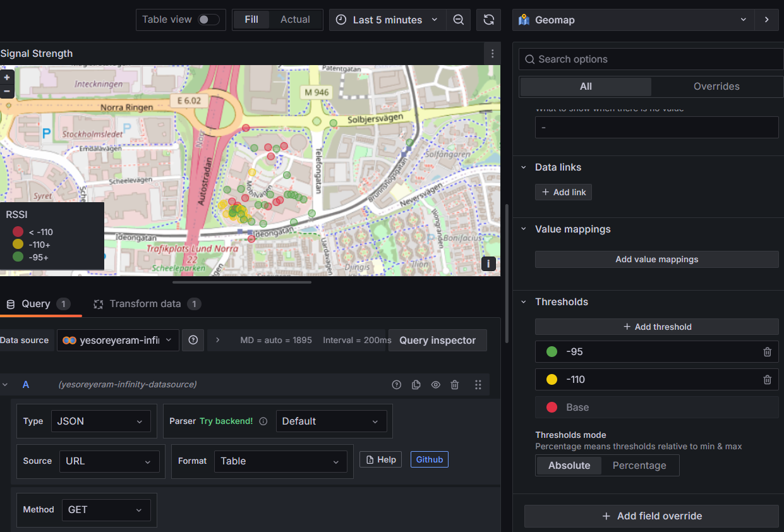Switch to the Overrides tab
This screenshot has height=532, width=784.
point(716,87)
